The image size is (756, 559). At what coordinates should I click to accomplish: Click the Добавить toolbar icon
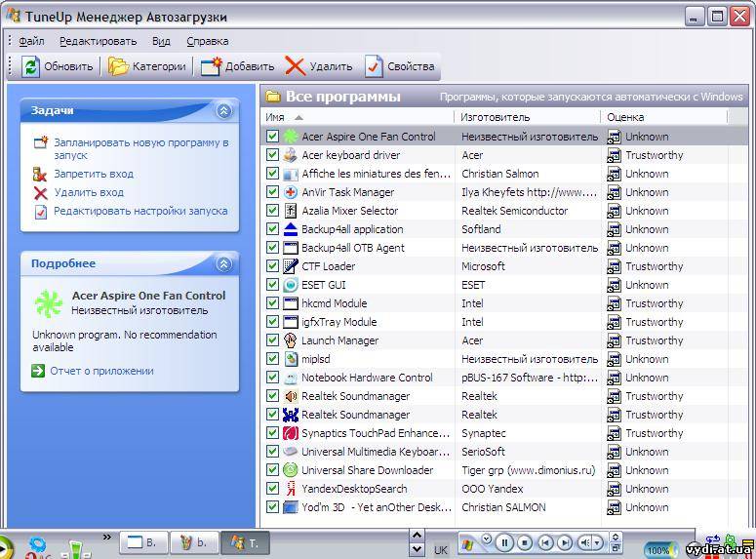pos(211,66)
